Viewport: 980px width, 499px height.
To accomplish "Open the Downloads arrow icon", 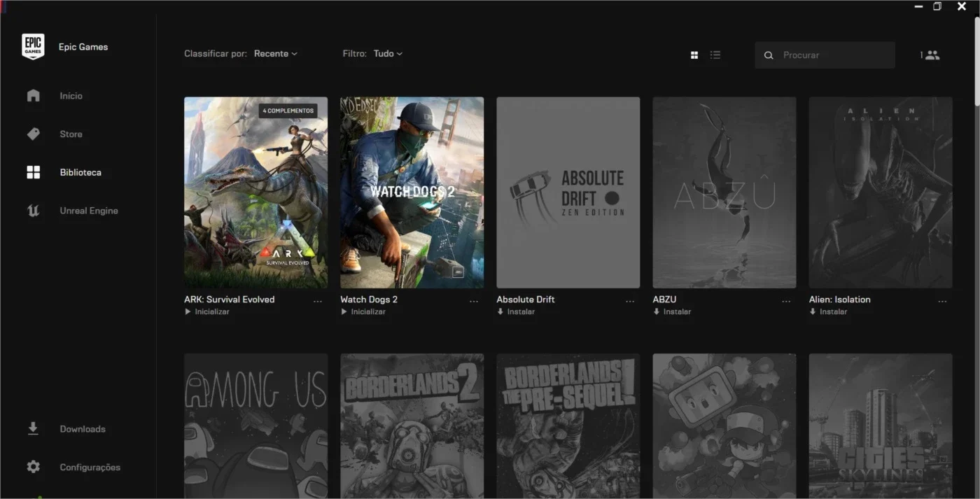I will (33, 429).
